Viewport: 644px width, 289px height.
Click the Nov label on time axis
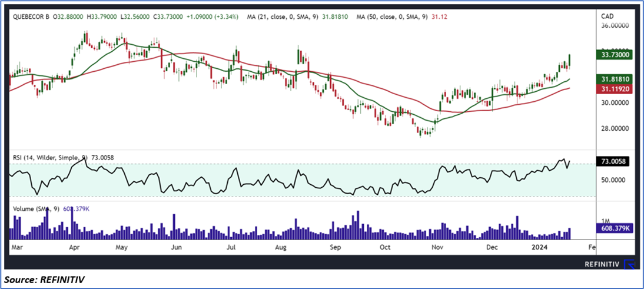[437, 248]
